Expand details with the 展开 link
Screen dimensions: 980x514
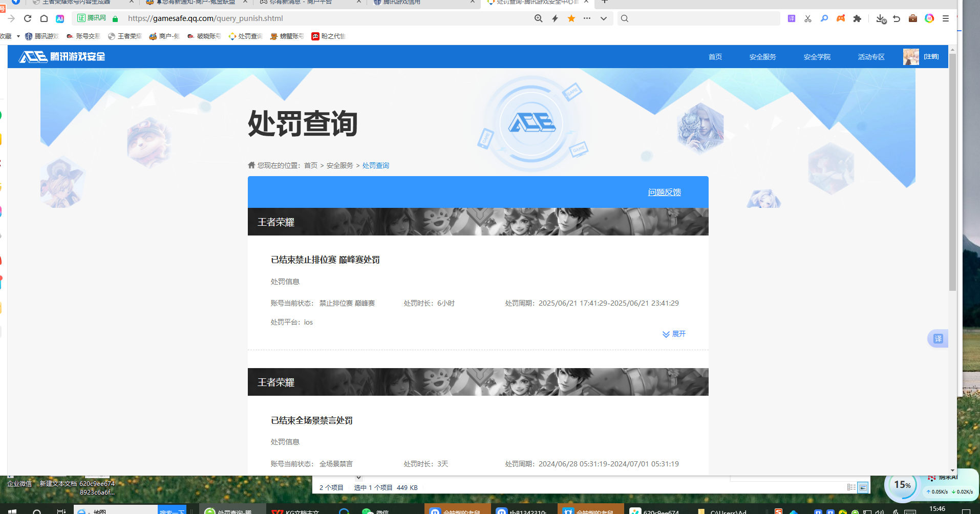pyautogui.click(x=674, y=334)
